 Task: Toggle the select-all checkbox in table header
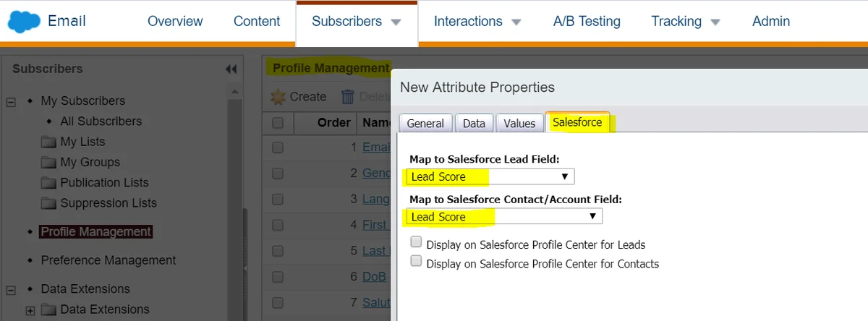pyautogui.click(x=278, y=123)
